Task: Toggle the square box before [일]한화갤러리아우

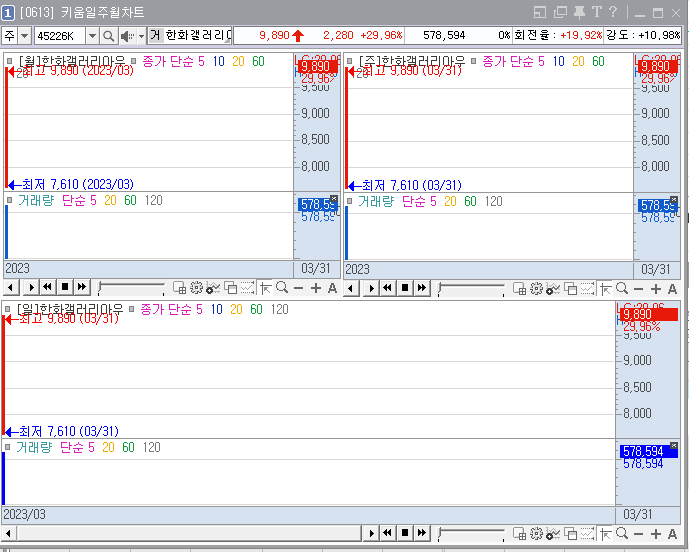Action: point(7,309)
